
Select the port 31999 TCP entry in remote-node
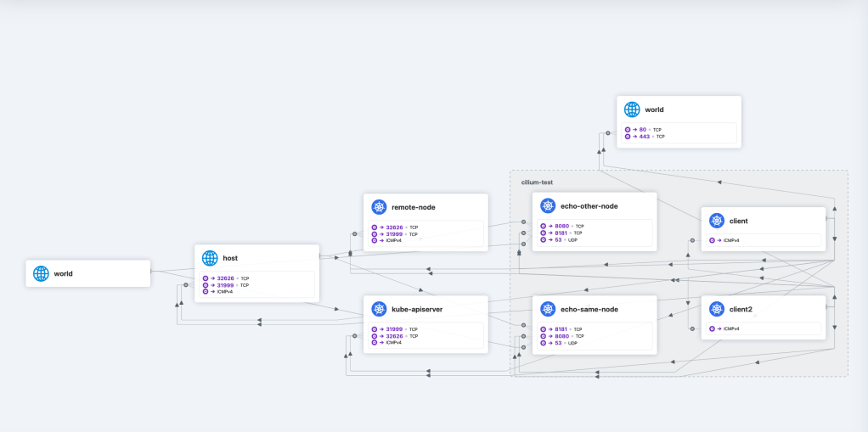396,234
